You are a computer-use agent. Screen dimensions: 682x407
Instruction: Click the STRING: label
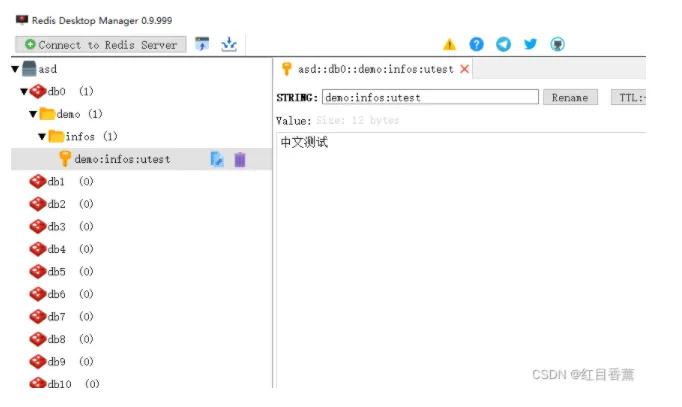[x=297, y=97]
